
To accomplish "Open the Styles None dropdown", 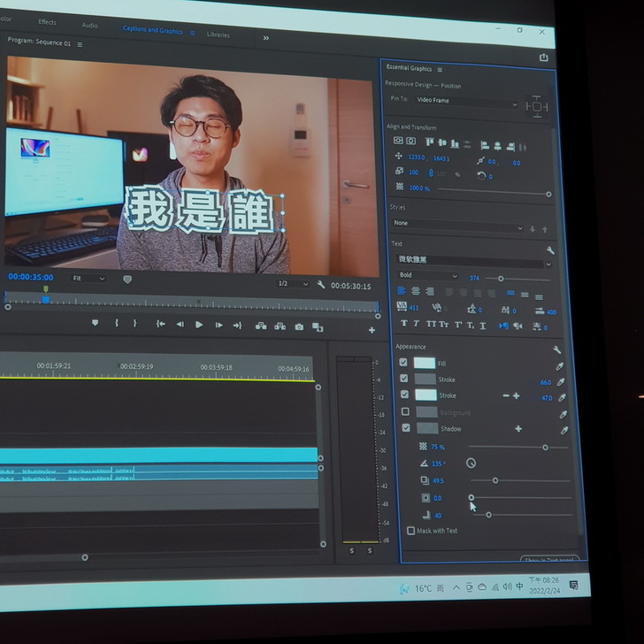I will click(457, 225).
